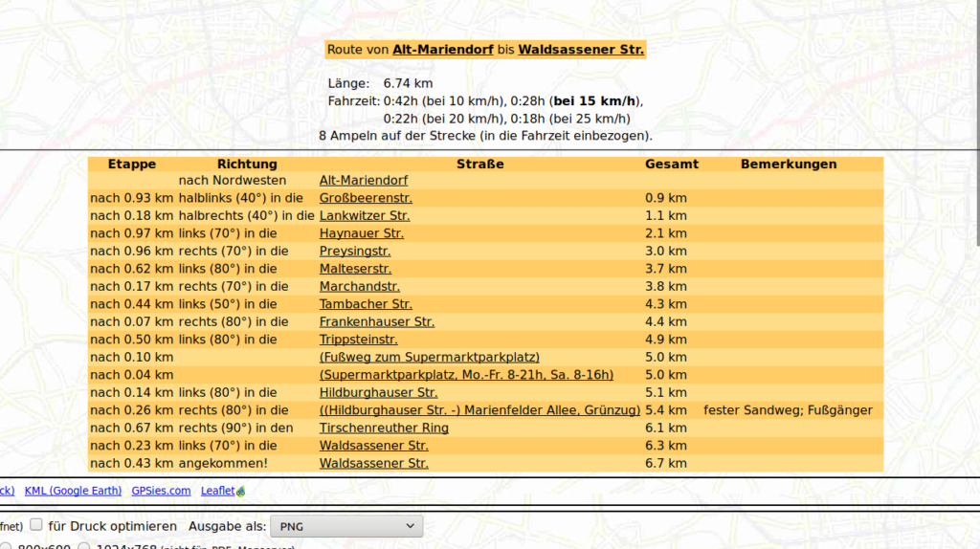Open the Großbeerenstr. street link

(366, 198)
